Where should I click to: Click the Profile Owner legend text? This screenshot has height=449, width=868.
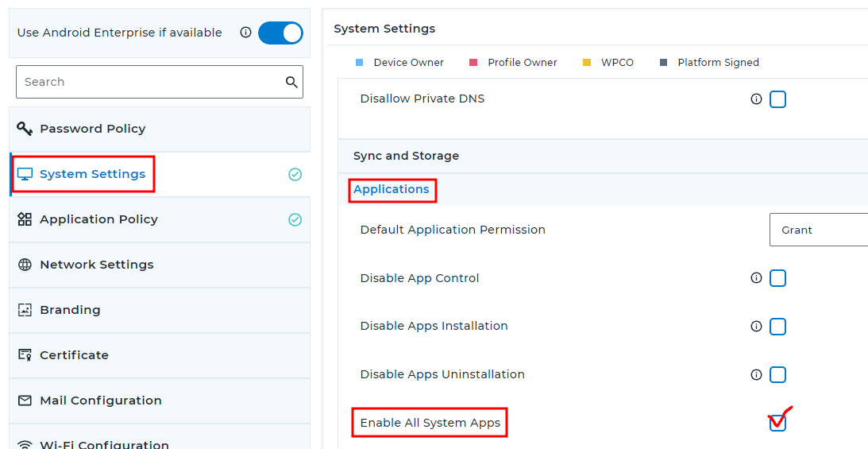pyautogui.click(x=523, y=63)
